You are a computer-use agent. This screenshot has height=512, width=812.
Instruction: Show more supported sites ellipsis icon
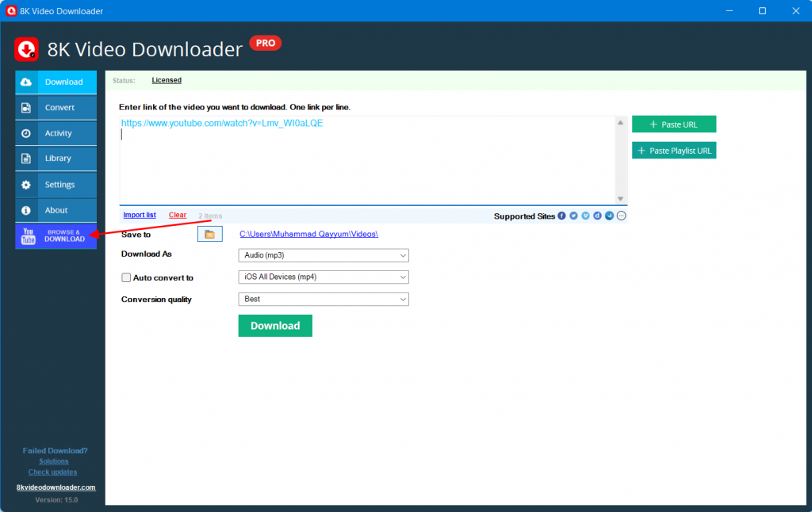(x=622, y=216)
